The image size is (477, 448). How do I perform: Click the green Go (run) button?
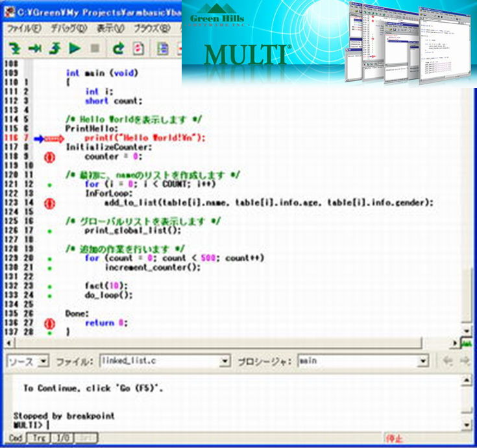(75, 48)
